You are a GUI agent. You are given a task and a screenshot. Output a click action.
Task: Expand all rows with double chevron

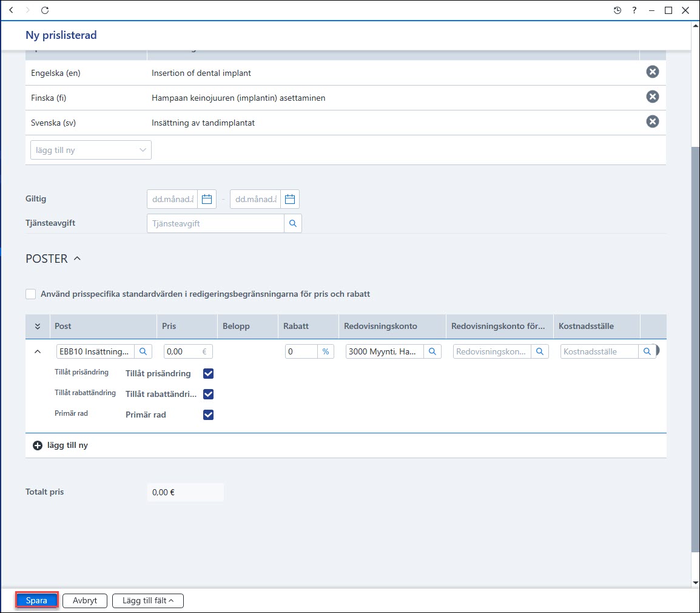(38, 327)
